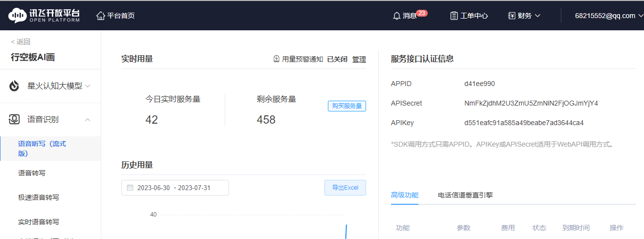Click the 操作 column header
The image size is (644, 239).
[617, 228]
